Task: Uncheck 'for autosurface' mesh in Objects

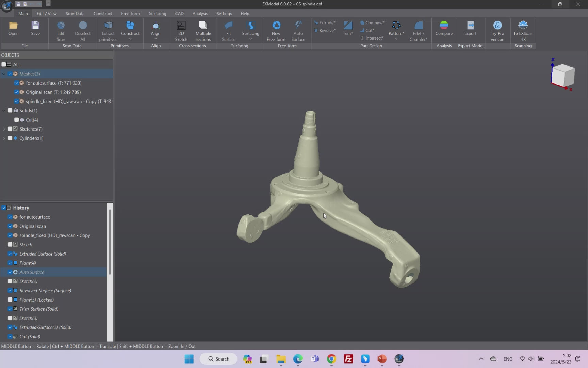Action: pyautogui.click(x=16, y=83)
